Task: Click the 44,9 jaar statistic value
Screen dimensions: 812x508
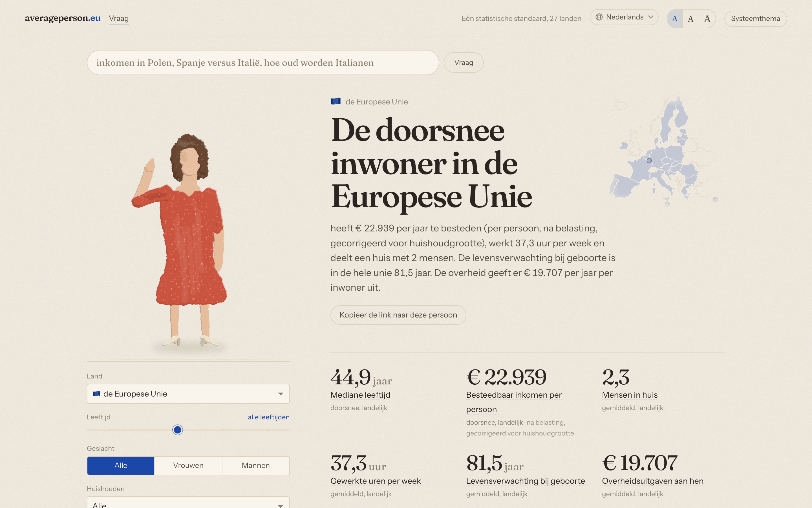Action: click(x=361, y=377)
